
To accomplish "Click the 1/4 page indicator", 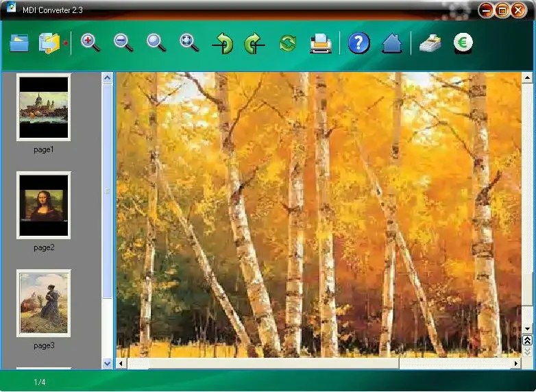I will 40,382.
